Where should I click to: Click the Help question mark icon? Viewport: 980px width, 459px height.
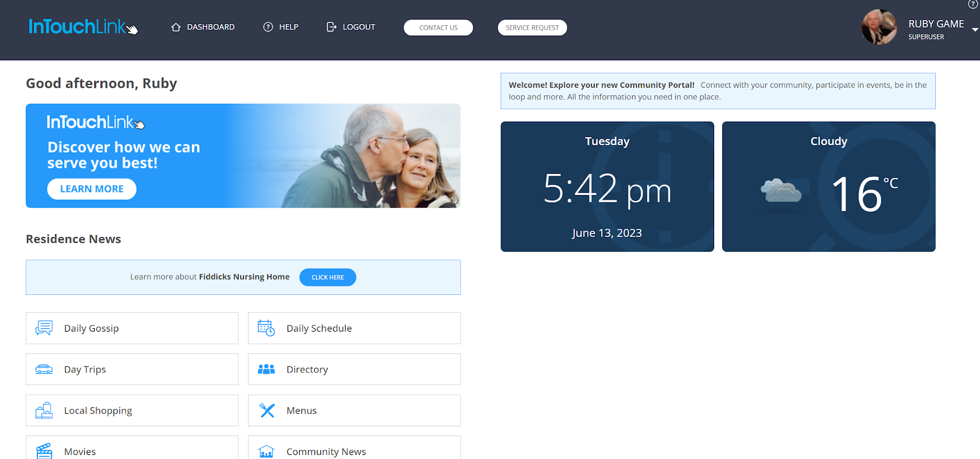click(x=268, y=27)
